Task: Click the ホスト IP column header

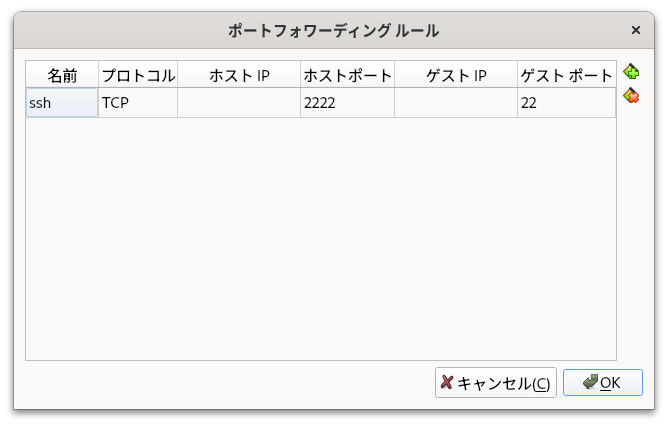Action: point(239,75)
